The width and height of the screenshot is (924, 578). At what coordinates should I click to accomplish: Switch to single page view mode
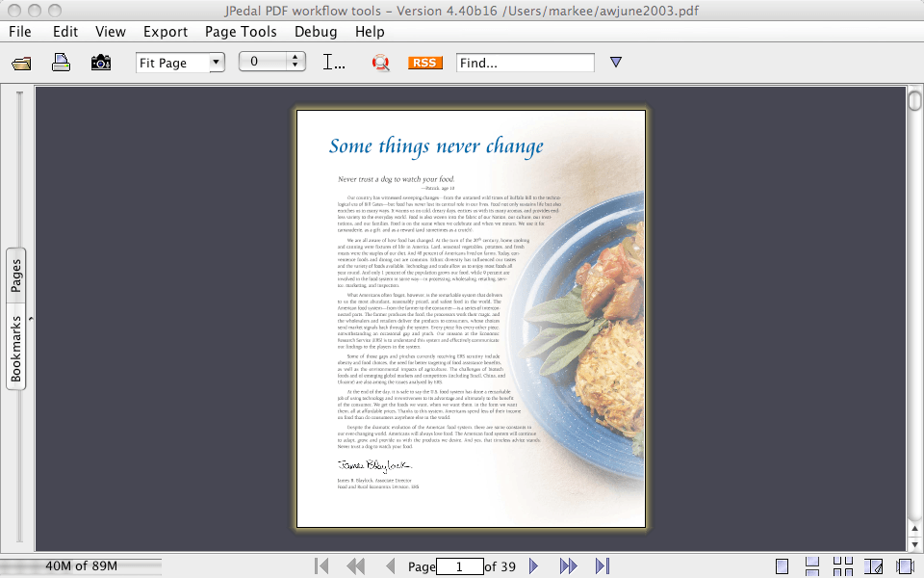click(783, 566)
